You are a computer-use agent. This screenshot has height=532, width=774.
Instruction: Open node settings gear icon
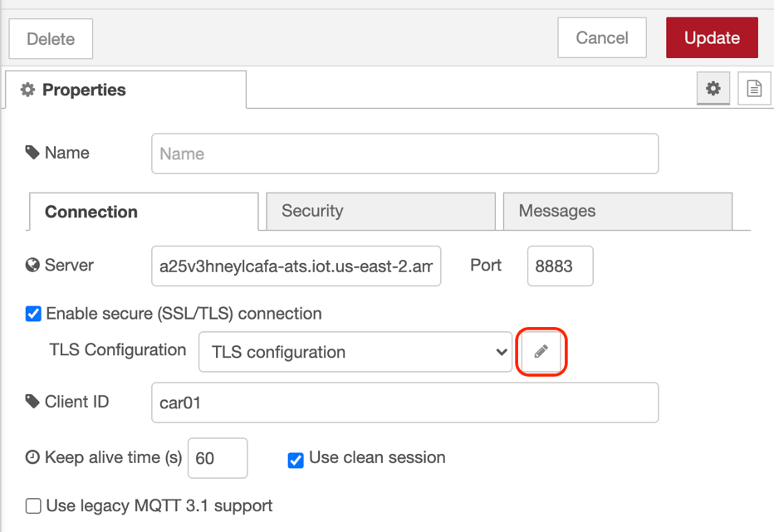coord(713,88)
